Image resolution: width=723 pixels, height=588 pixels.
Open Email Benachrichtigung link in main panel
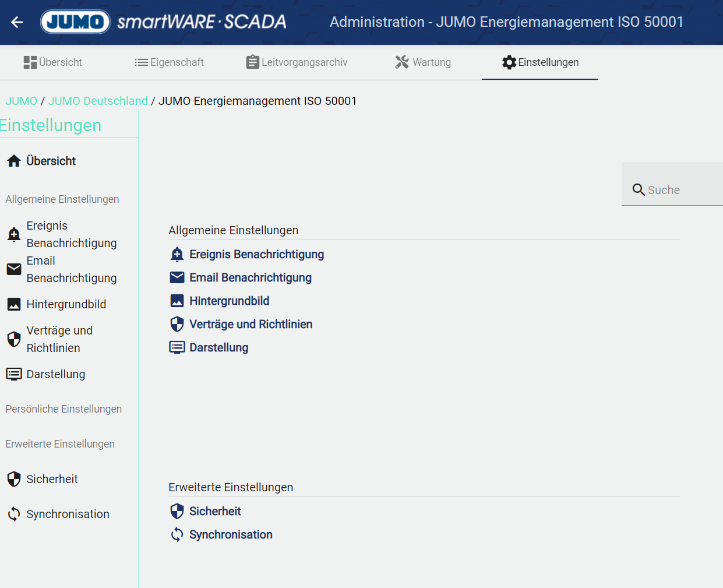[251, 277]
